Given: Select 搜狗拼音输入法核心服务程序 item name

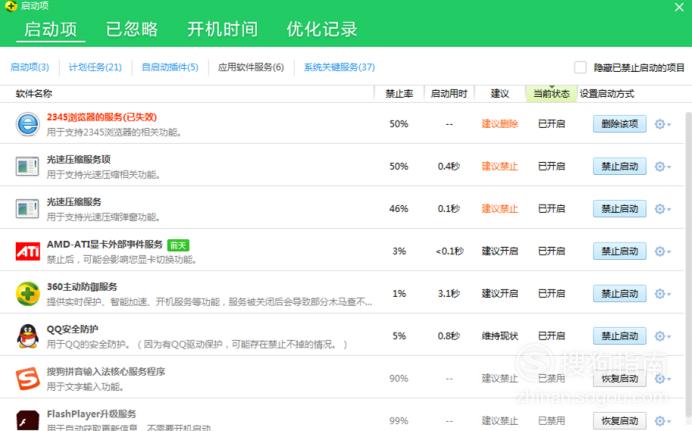Looking at the screenshot, I should pos(106,371).
